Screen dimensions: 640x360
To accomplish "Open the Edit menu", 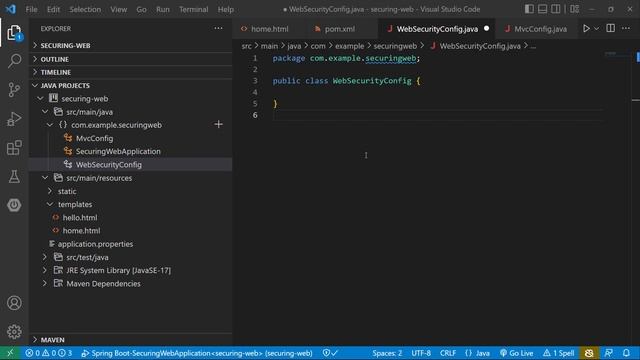I will (53, 9).
